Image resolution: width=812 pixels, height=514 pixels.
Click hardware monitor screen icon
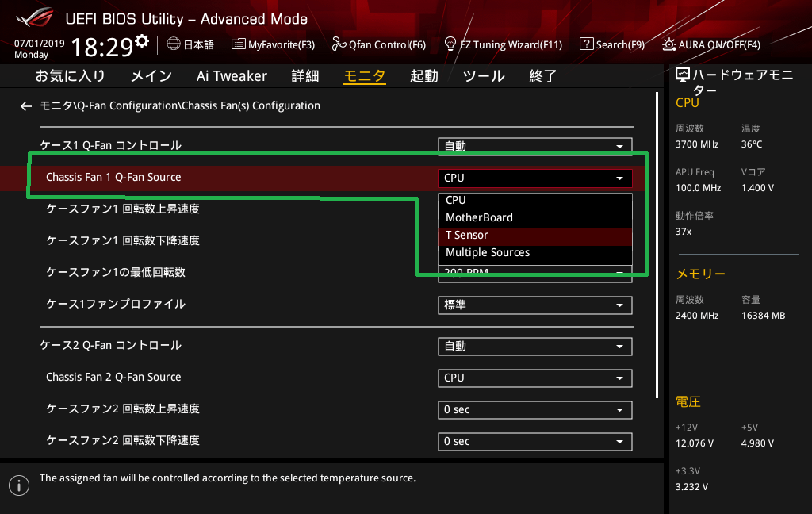click(x=683, y=75)
